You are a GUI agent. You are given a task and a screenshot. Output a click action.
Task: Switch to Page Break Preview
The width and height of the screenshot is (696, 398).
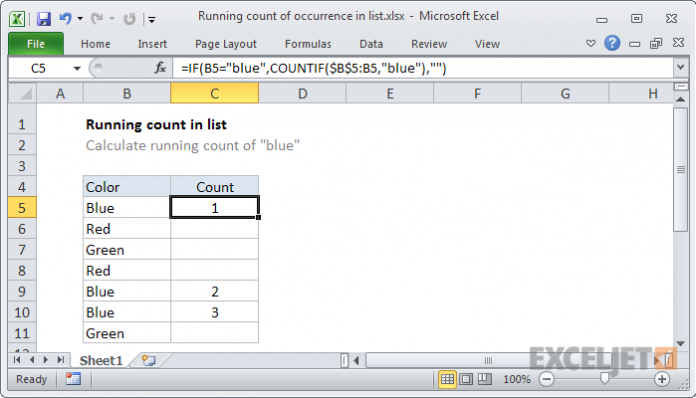[485, 379]
